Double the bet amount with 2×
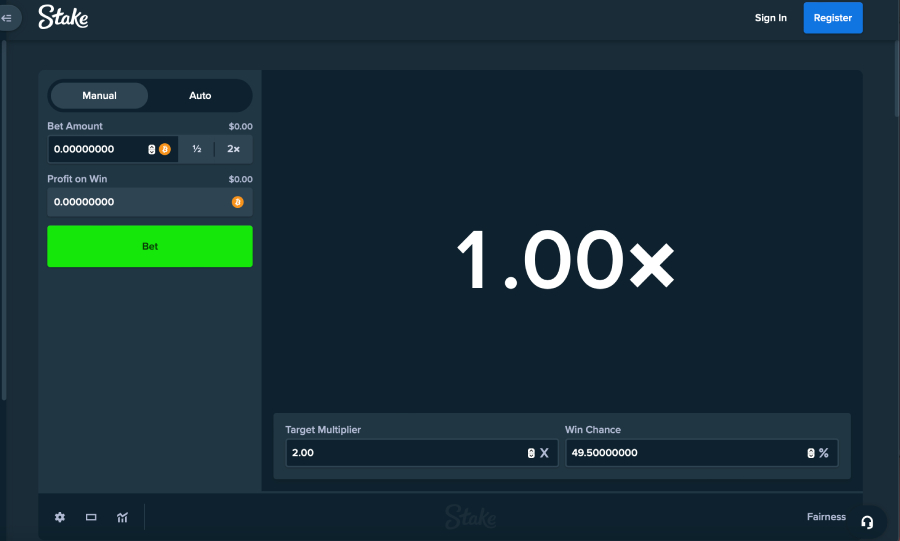This screenshot has width=900, height=541. tap(233, 149)
